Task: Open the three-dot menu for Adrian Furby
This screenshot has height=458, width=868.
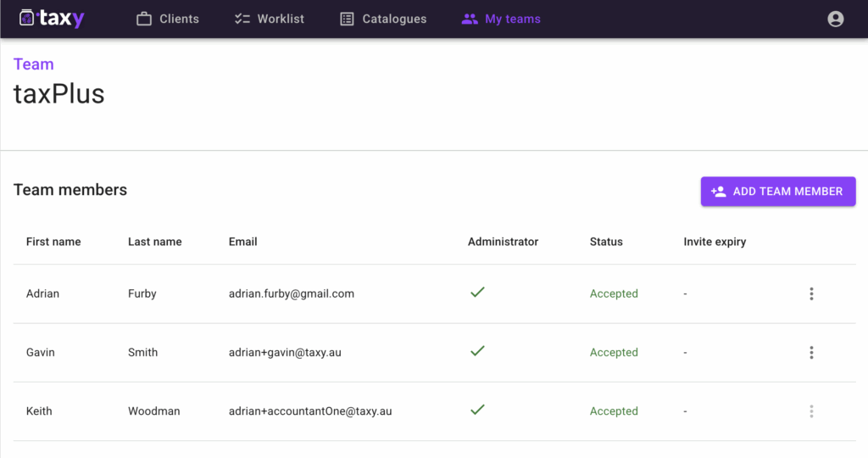Action: click(x=811, y=293)
